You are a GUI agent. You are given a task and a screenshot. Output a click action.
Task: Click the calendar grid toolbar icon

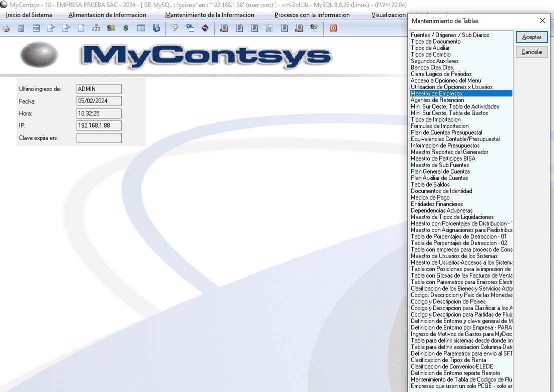point(141,28)
